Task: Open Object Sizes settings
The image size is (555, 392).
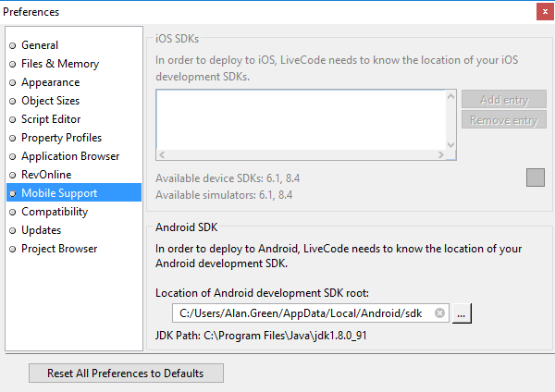Action: pyautogui.click(x=50, y=101)
